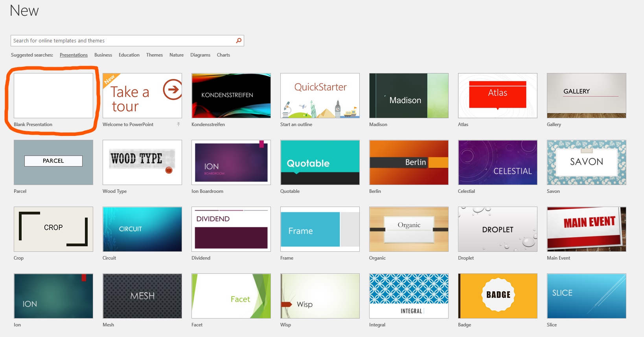This screenshot has width=644, height=337.
Task: Open the Take a tour template
Action: coord(142,95)
